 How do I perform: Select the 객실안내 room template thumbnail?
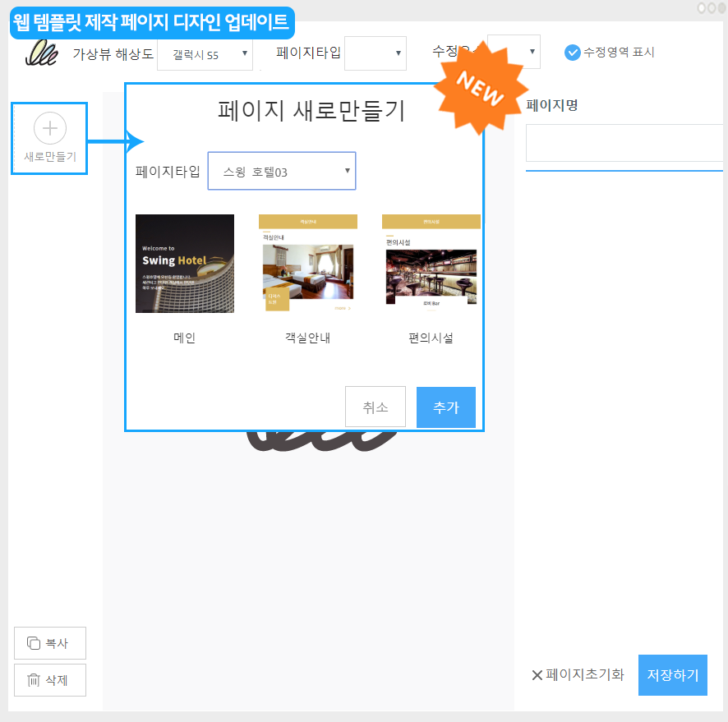[x=308, y=264]
